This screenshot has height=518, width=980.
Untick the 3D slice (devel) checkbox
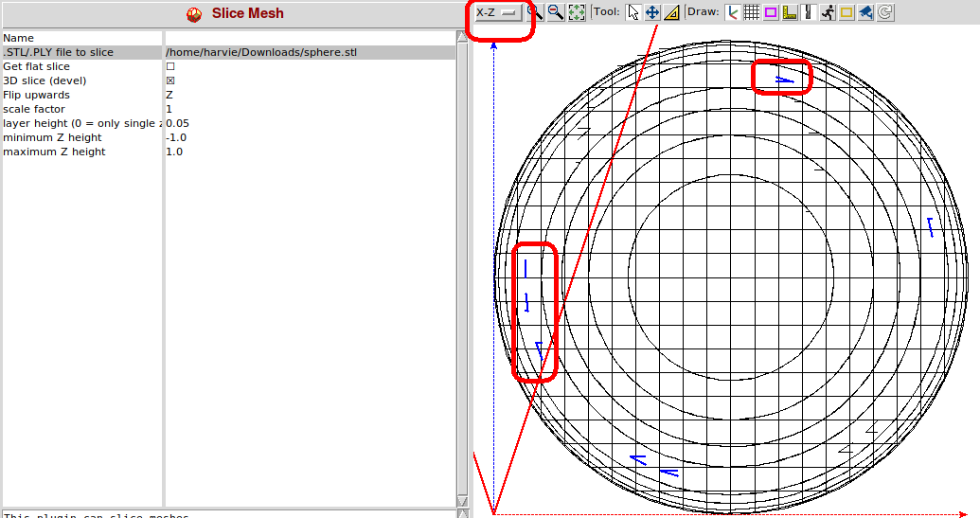170,80
